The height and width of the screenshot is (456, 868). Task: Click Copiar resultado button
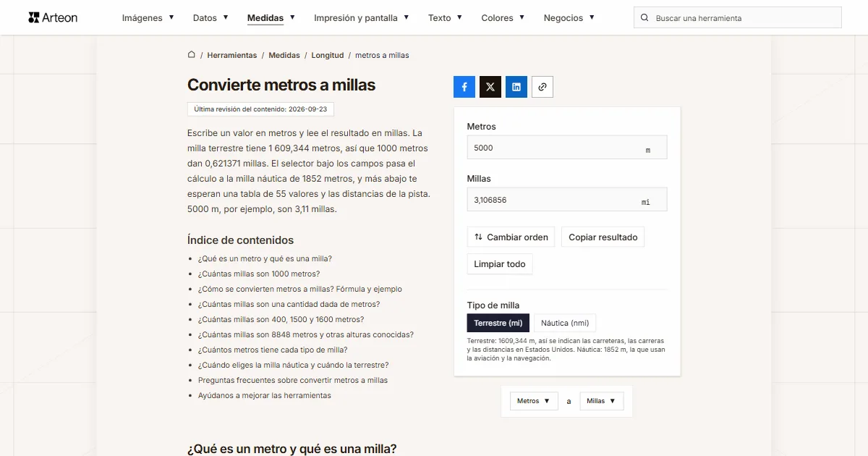point(603,237)
